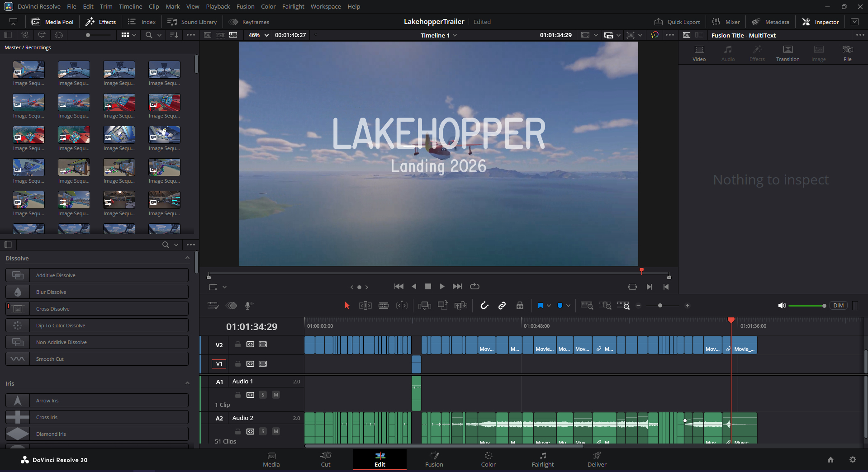Toggle timeline snapping magnet icon
The width and height of the screenshot is (868, 472).
point(484,306)
